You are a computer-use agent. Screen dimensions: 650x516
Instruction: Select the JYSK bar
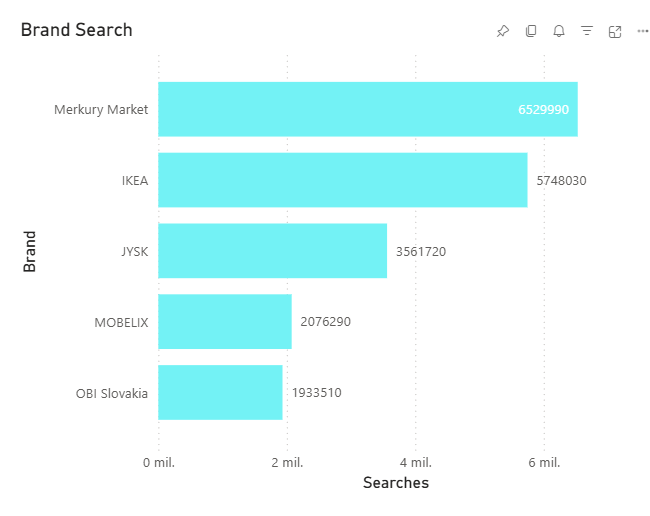tap(272, 251)
